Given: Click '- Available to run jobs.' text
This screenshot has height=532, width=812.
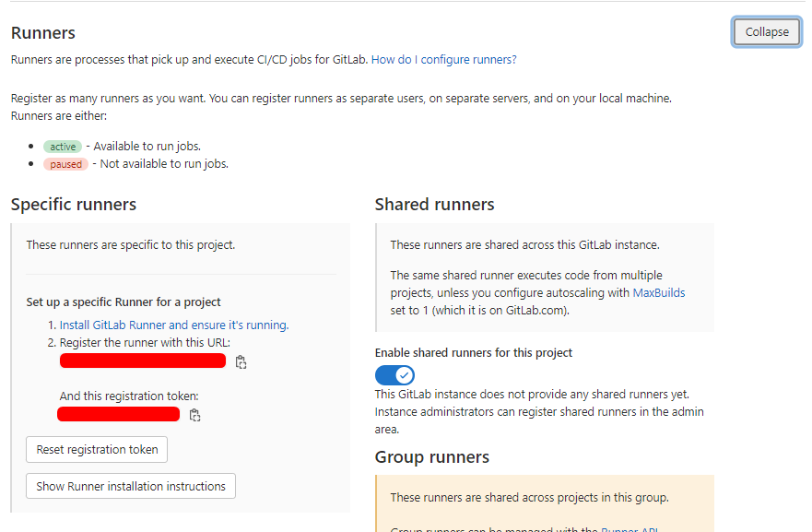Looking at the screenshot, I should (144, 147).
